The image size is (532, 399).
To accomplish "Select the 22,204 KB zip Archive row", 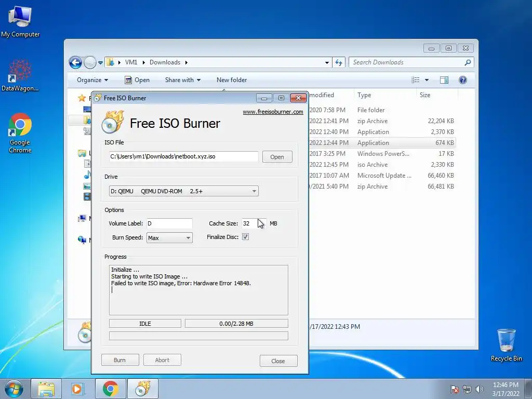I will (x=382, y=121).
